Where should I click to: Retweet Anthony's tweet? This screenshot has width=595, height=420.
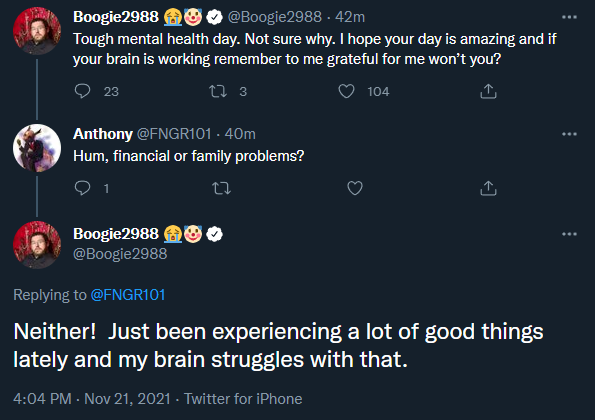coord(221,188)
